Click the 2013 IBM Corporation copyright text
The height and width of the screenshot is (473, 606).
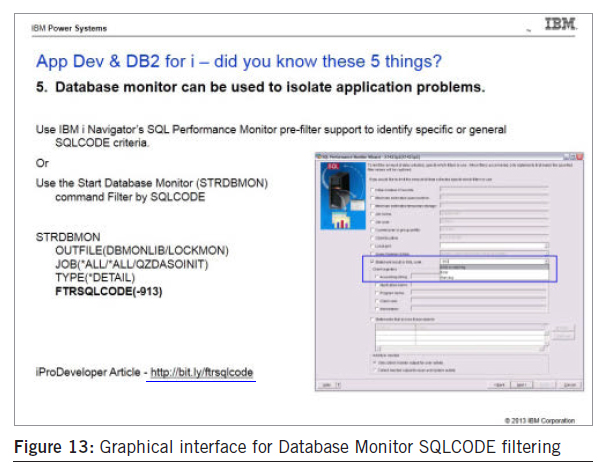pyautogui.click(x=540, y=420)
